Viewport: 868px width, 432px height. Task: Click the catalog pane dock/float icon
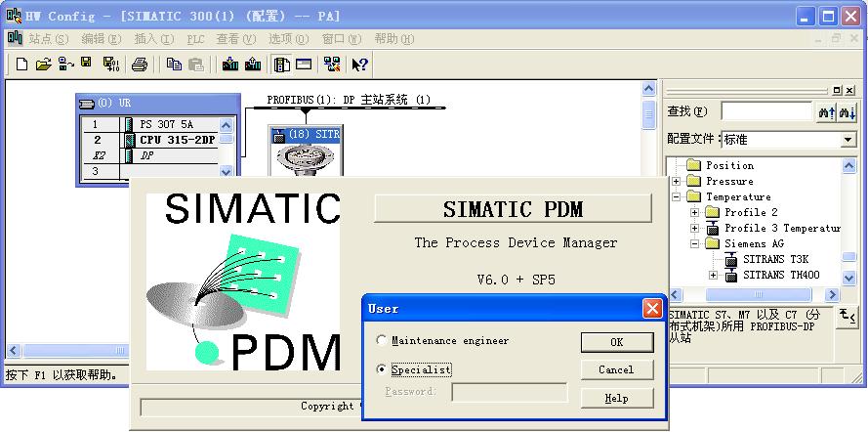point(837,90)
